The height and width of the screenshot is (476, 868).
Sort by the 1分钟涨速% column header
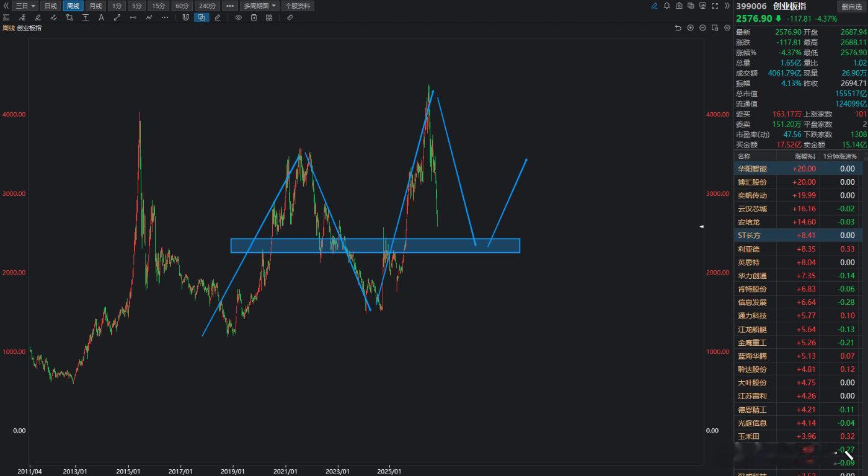tap(839, 156)
